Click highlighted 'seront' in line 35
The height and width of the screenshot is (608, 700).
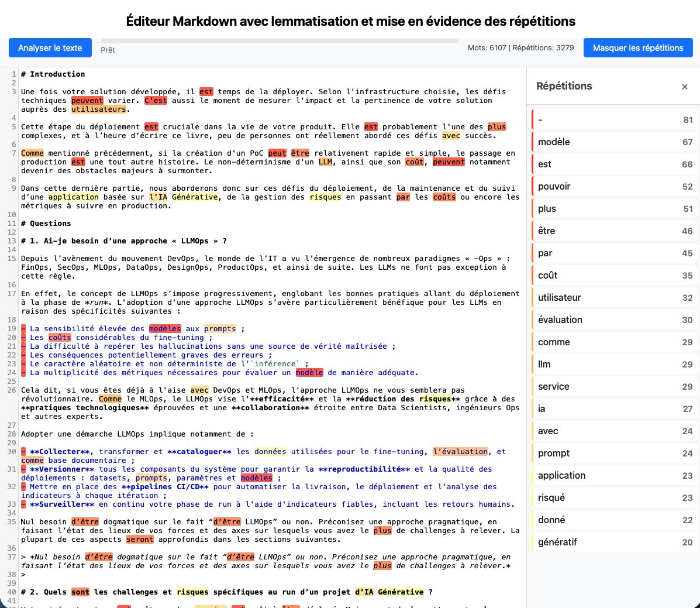point(140,540)
